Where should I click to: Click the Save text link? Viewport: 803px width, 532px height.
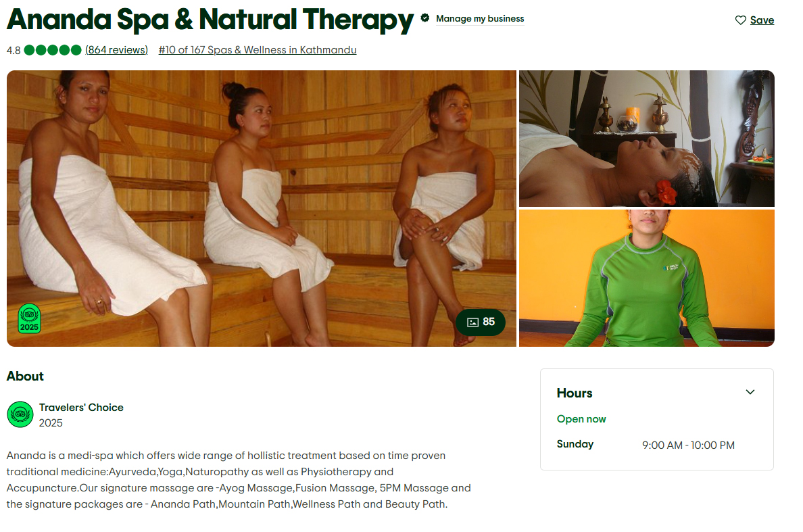click(x=762, y=20)
